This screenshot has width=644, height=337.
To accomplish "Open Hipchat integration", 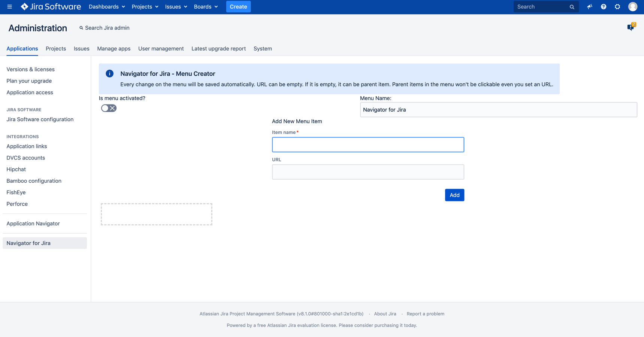I will coord(16,170).
